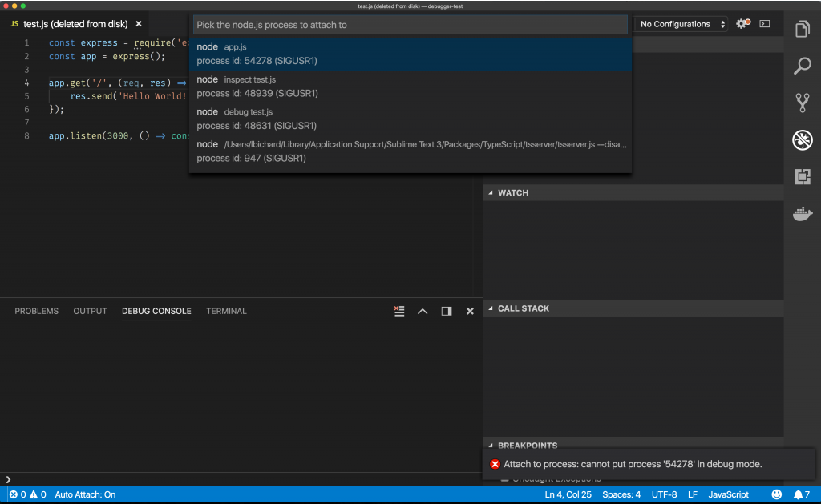Open the Extensions view
Viewport: 821px width, 504px height.
[802, 176]
